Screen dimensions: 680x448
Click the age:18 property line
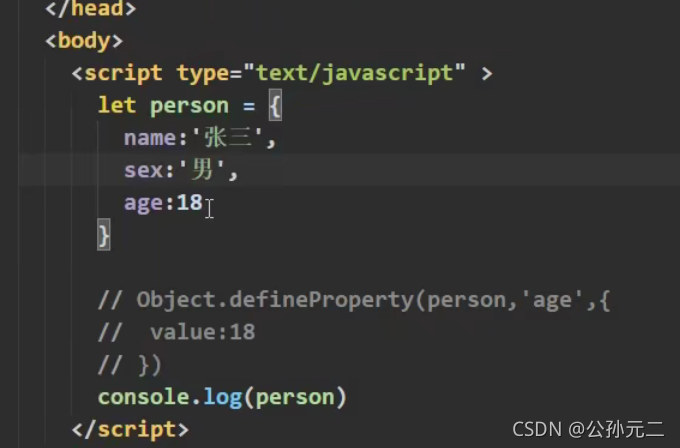163,203
